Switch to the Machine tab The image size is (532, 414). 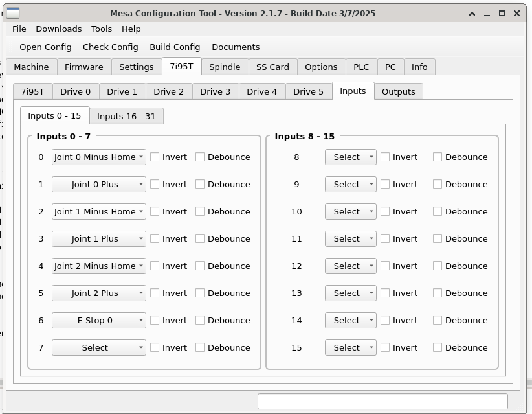point(31,67)
